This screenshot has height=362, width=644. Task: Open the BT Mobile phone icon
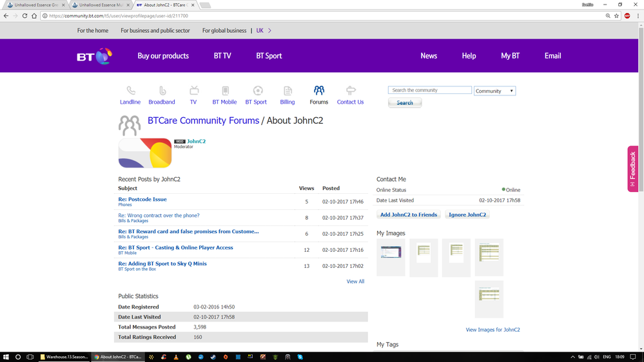point(225,90)
